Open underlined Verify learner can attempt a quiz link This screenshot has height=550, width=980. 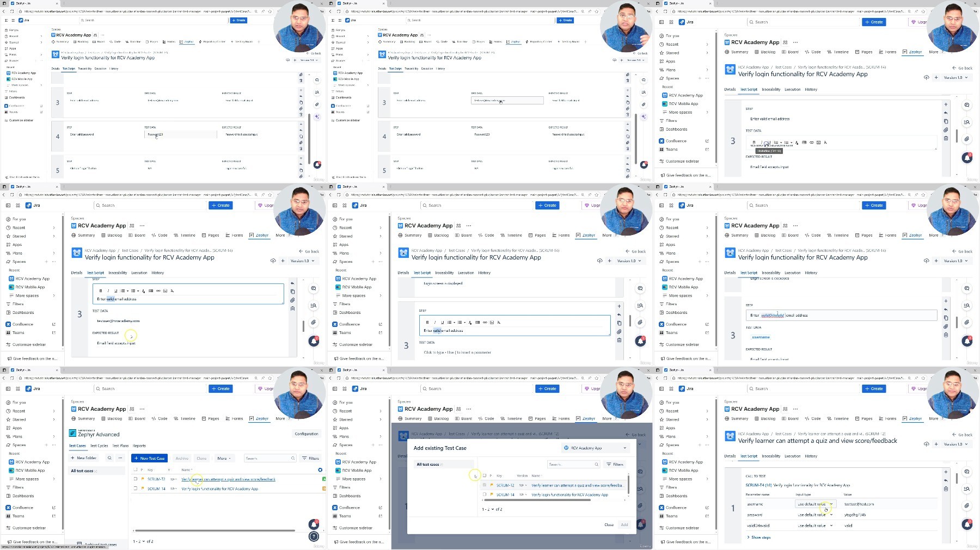tap(228, 479)
